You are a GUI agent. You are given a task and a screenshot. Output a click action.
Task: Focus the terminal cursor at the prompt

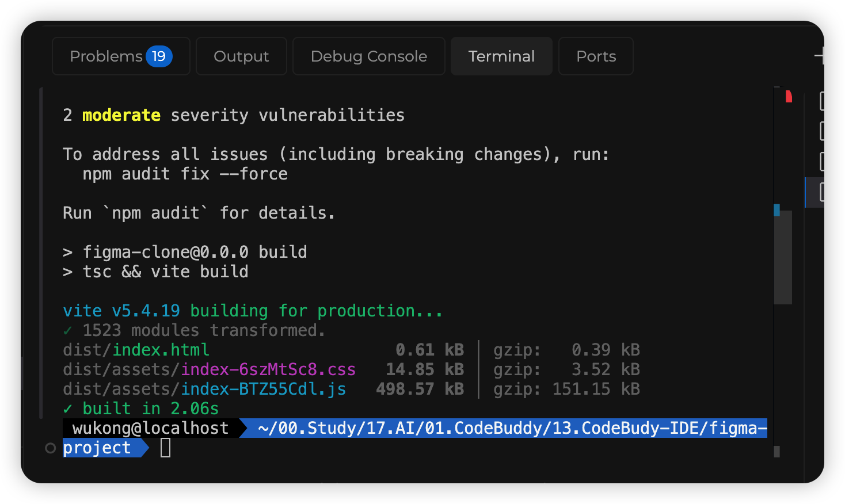pyautogui.click(x=165, y=448)
